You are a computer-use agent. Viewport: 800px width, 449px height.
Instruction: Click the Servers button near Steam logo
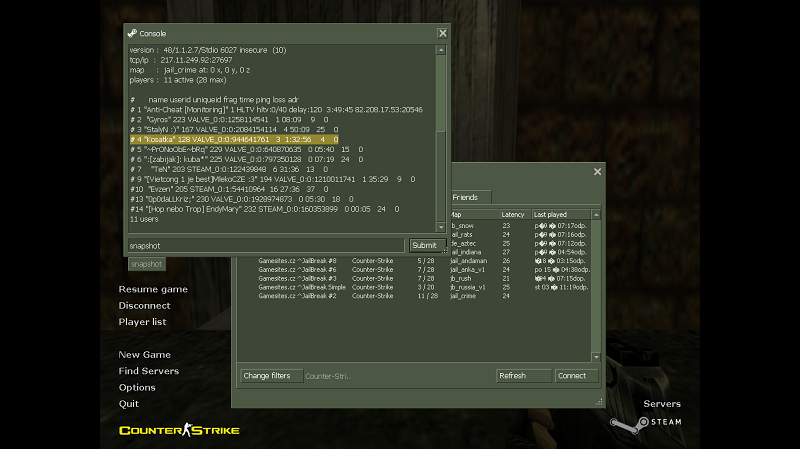coord(662,404)
